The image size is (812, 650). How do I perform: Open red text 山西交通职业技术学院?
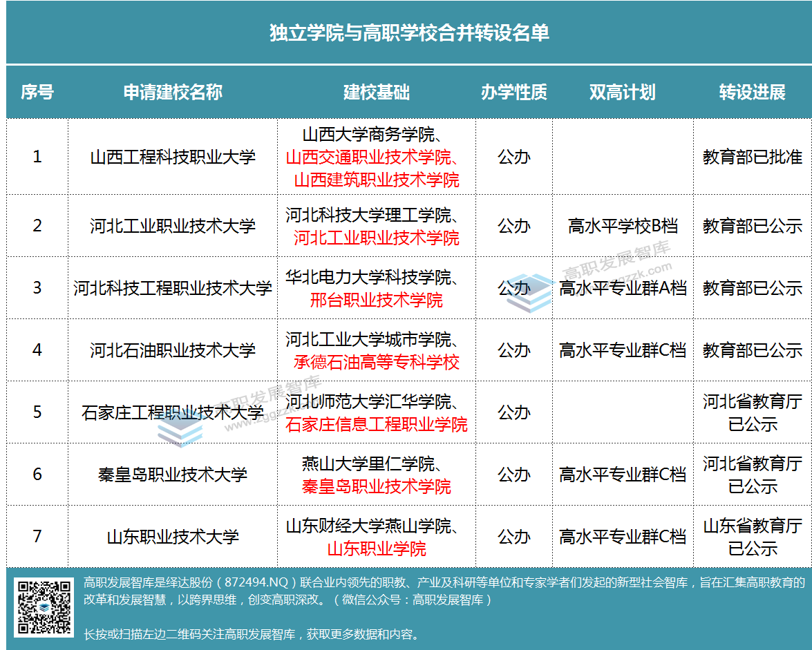(373, 157)
